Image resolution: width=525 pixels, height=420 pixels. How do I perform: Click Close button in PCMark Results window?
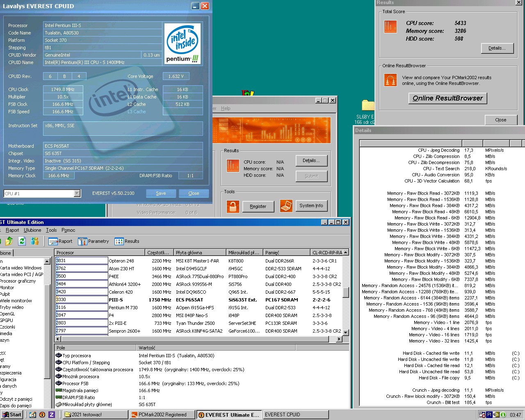click(x=500, y=120)
